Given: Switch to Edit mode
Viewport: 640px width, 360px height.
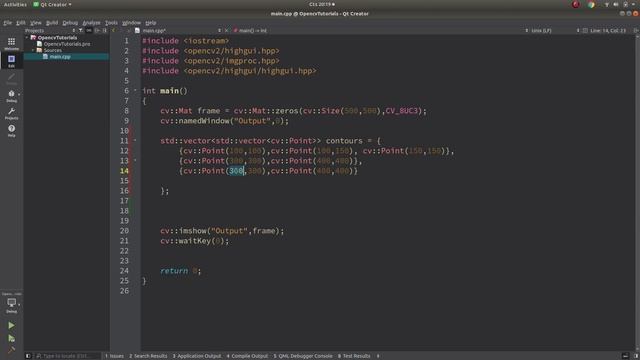Looking at the screenshot, I should (11, 61).
